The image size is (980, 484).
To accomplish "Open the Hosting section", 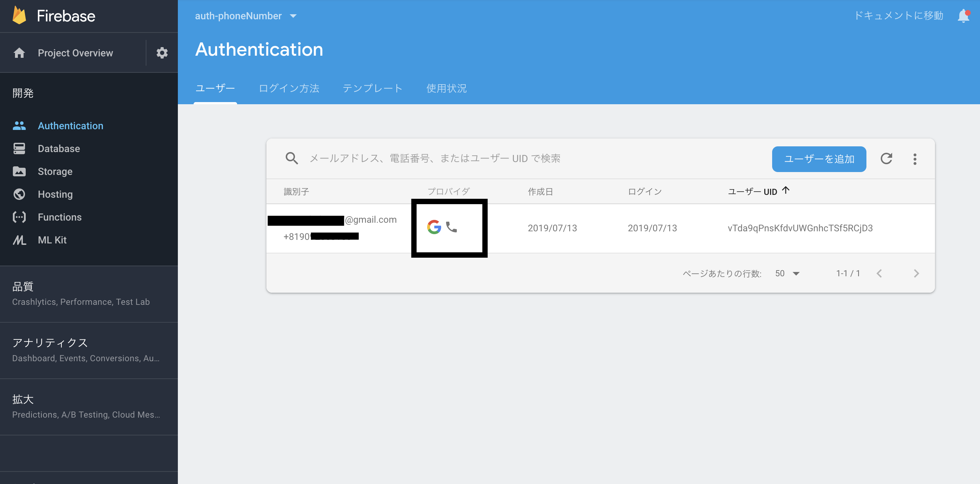I will (55, 194).
